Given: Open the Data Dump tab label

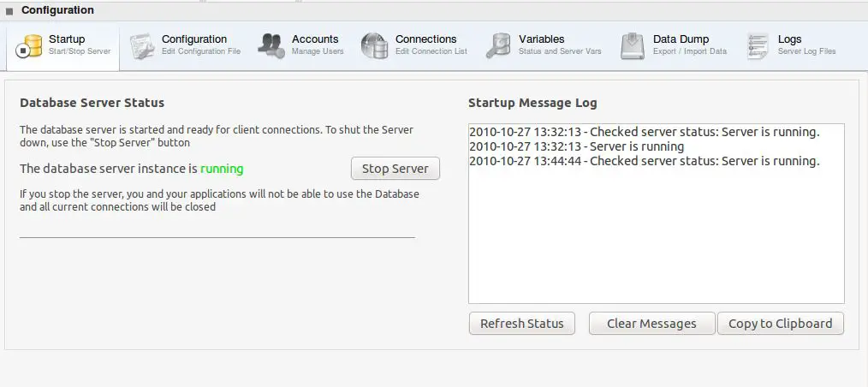Looking at the screenshot, I should click(681, 39).
